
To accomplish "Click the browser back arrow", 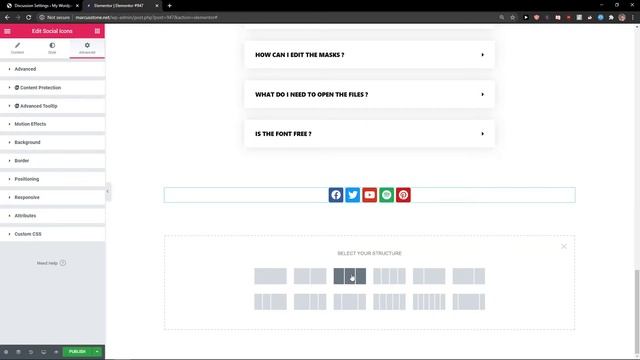I will pos(7,18).
